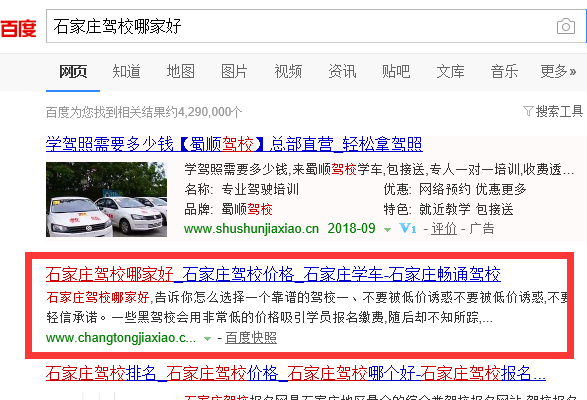Click the search tools filter icon
Image resolution: width=587 pixels, height=400 pixels.
click(x=528, y=111)
